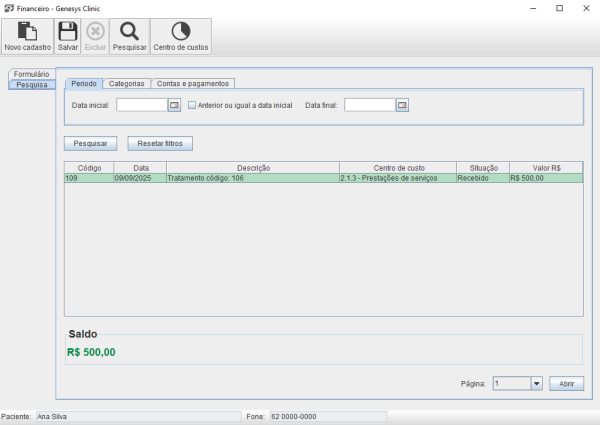Select the Período tab

[x=84, y=83]
